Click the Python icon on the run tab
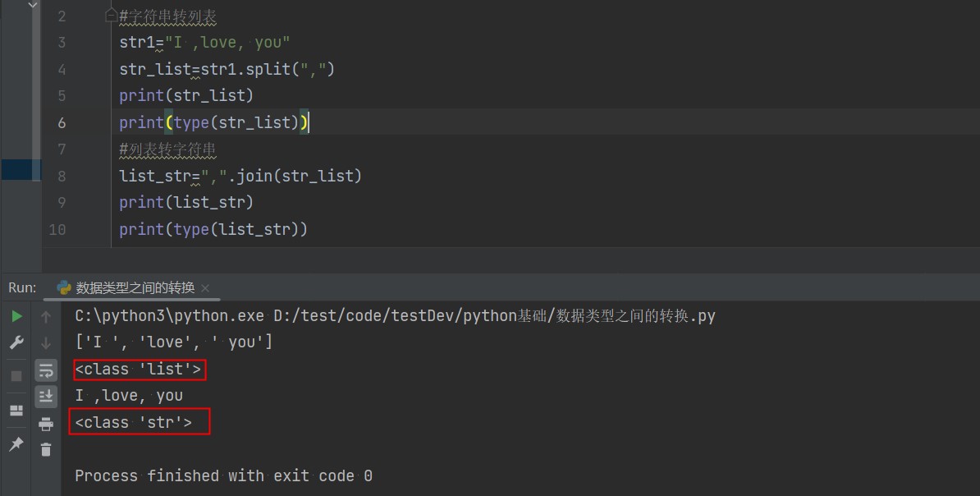Screen dimensions: 980x496 64,287
